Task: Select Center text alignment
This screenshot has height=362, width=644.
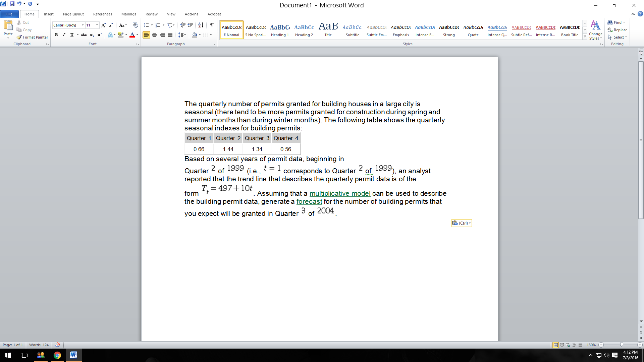Action: [154, 35]
